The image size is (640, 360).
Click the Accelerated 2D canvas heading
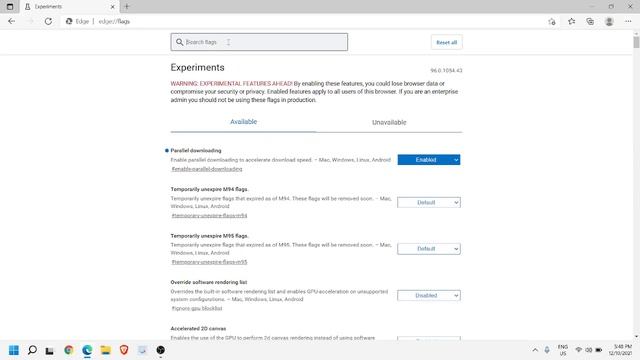[x=198, y=329]
